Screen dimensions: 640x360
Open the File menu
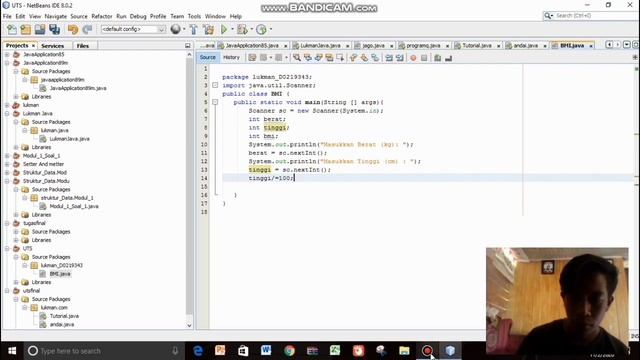tap(7, 16)
